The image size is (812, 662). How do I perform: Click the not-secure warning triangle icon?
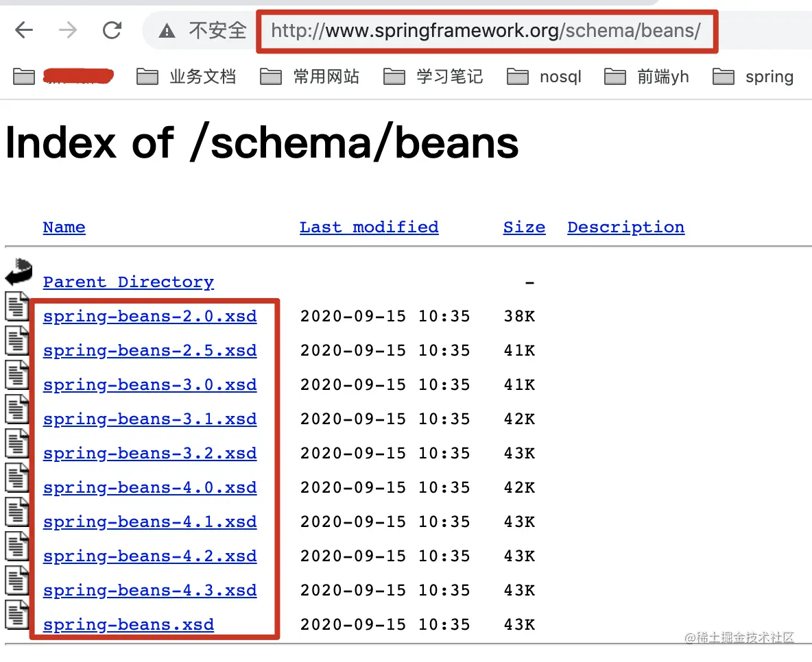point(167,31)
